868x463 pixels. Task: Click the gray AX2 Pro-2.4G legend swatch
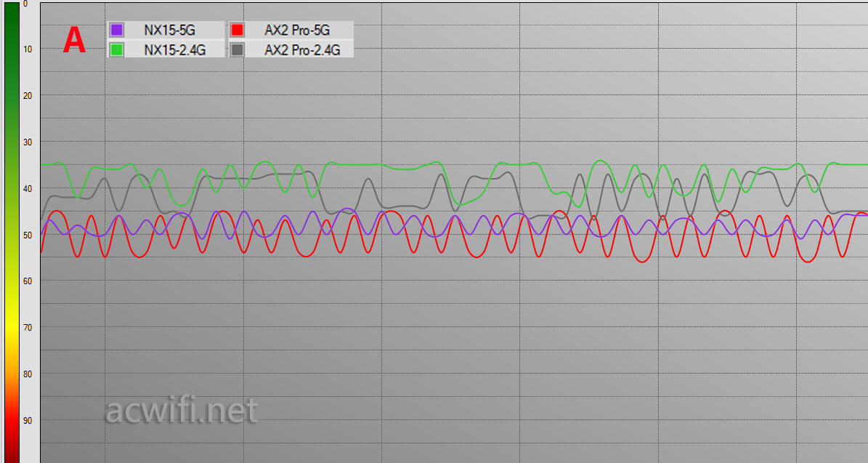(x=237, y=50)
